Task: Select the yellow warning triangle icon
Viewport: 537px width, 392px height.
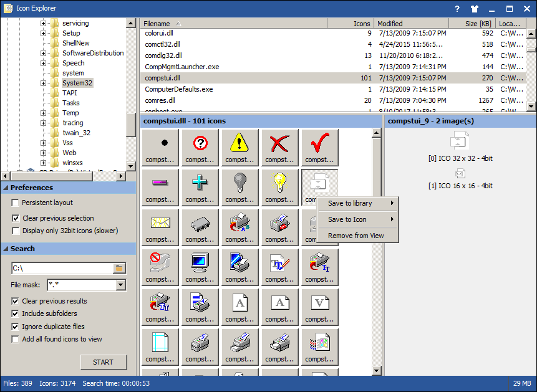Action: 239,148
